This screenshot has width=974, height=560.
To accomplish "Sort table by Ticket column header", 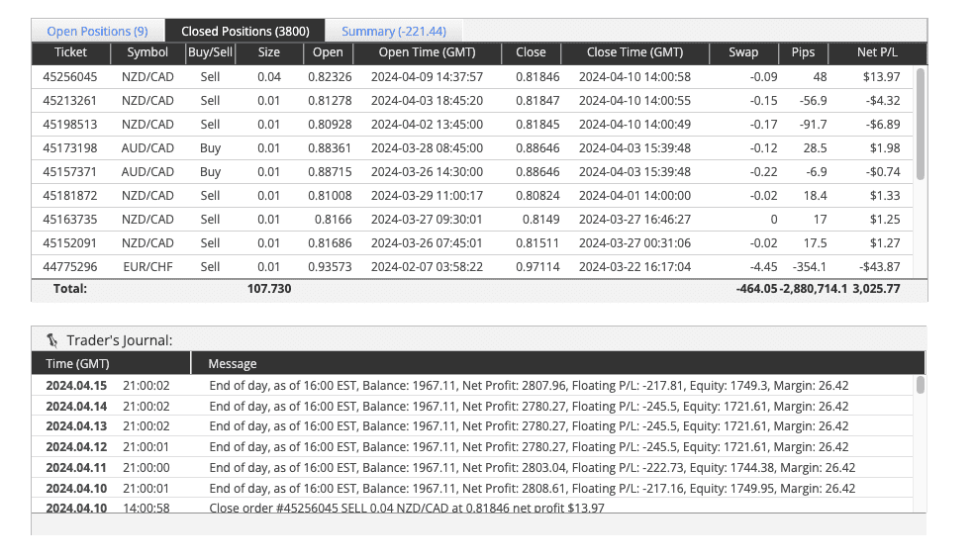I will click(71, 52).
